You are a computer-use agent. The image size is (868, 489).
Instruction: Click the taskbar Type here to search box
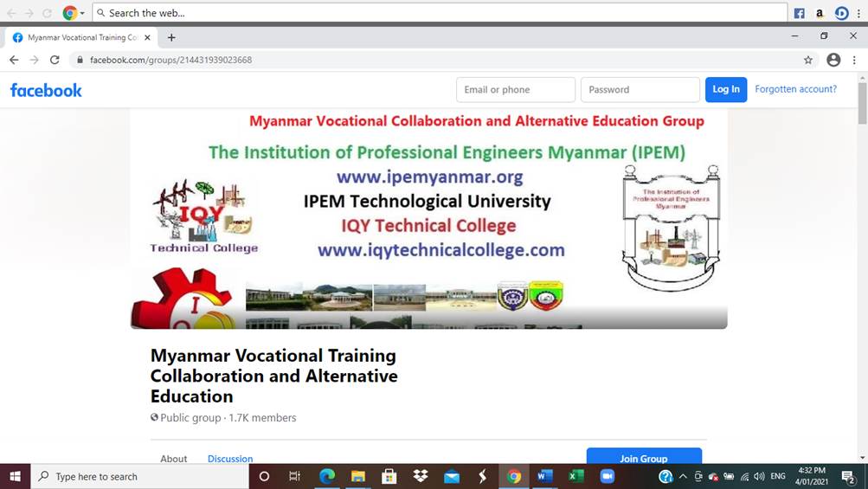pos(140,476)
